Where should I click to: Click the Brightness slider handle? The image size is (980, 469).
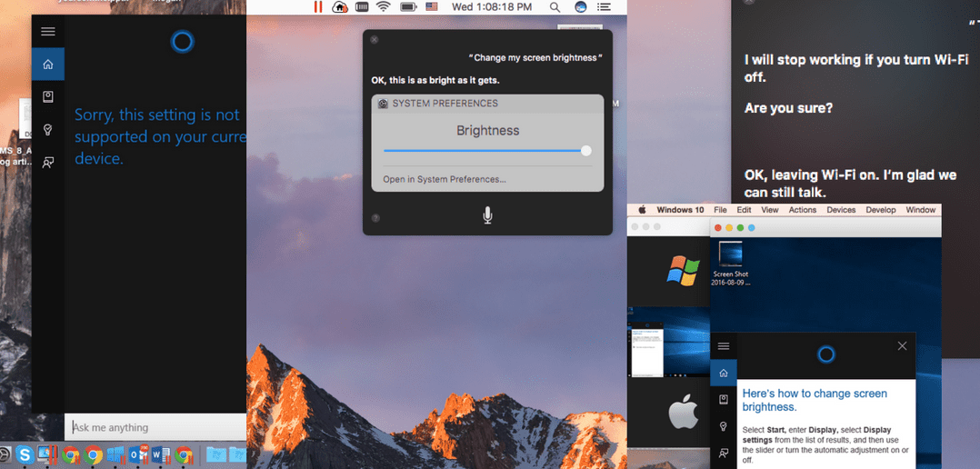pyautogui.click(x=586, y=151)
